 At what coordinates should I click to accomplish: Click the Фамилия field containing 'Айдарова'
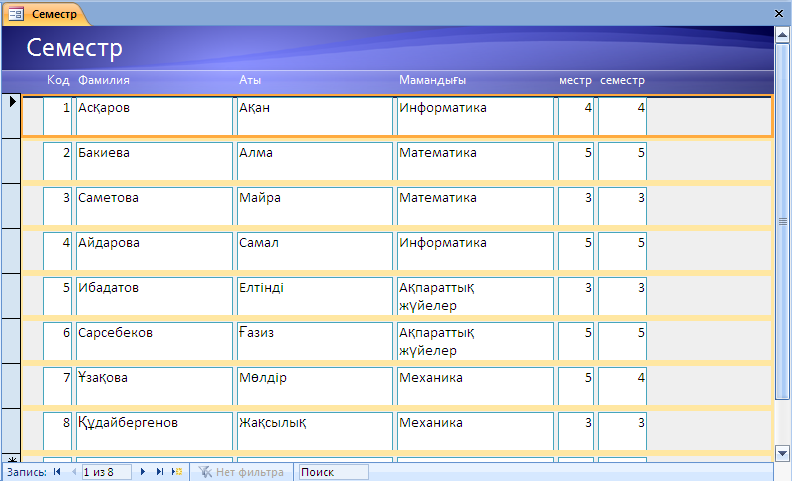pyautogui.click(x=155, y=251)
